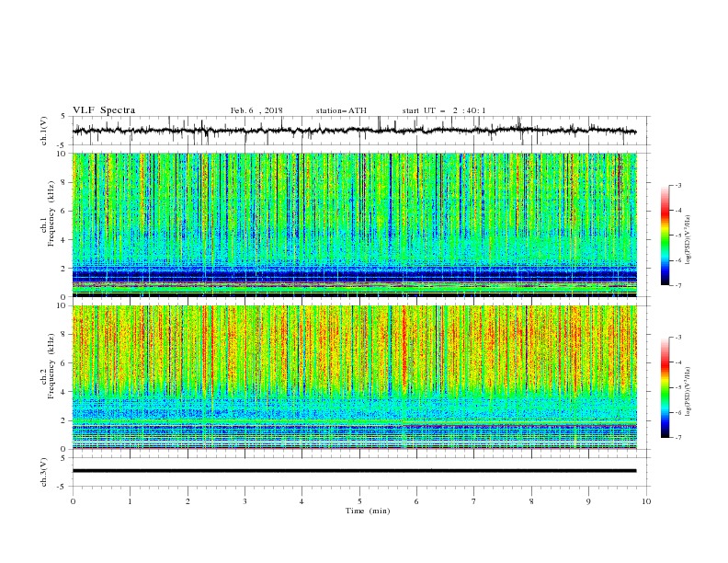Click the ch.1 black waveform trace
The width and height of the screenshot is (728, 563).
tap(354, 131)
